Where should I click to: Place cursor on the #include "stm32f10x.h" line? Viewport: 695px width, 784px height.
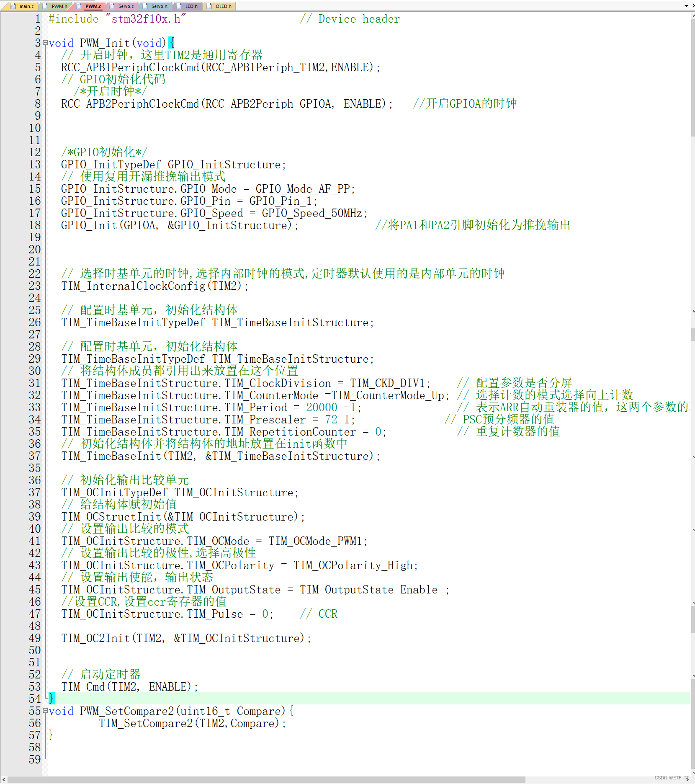pos(117,19)
